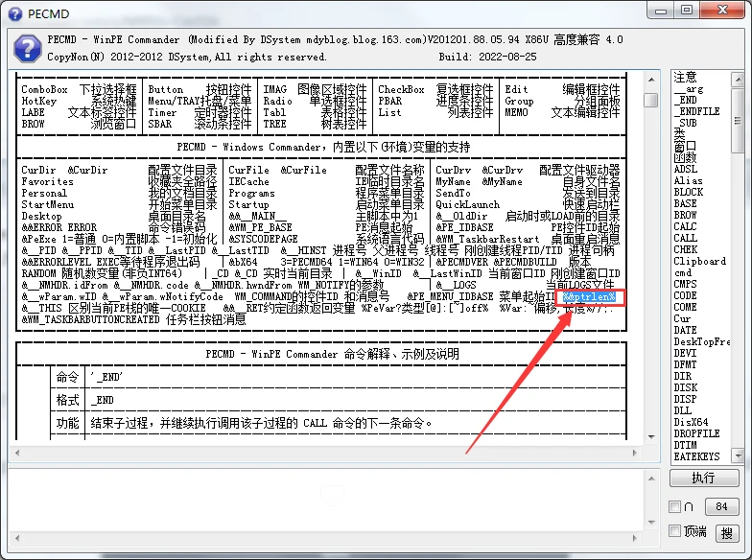
Task: Select _END in the command list
Action: (x=685, y=100)
